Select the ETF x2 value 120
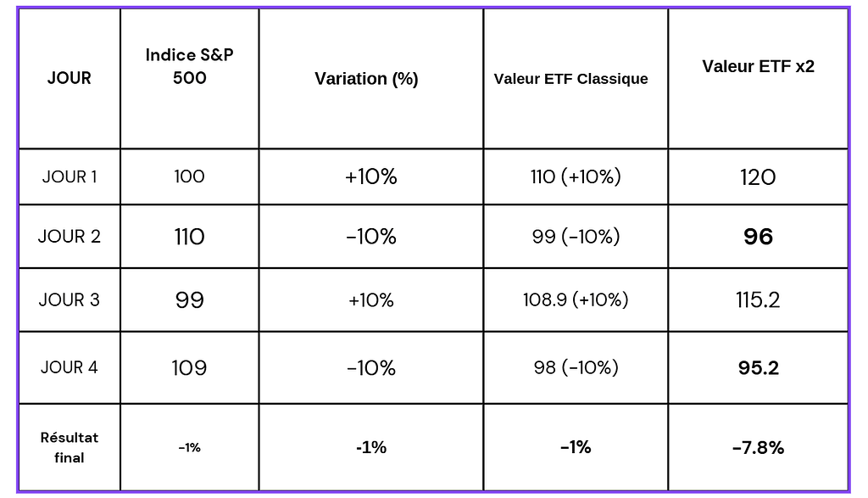Screen dimensions: 868x498 (758, 176)
